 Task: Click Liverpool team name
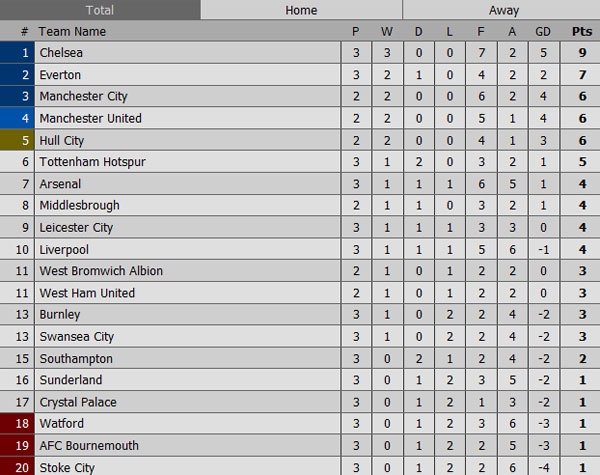click(64, 249)
